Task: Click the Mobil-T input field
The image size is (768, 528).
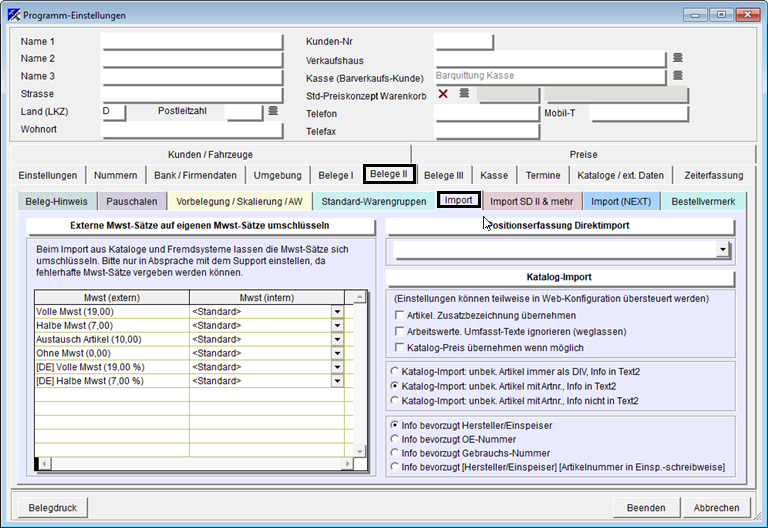Action: [x=639, y=114]
